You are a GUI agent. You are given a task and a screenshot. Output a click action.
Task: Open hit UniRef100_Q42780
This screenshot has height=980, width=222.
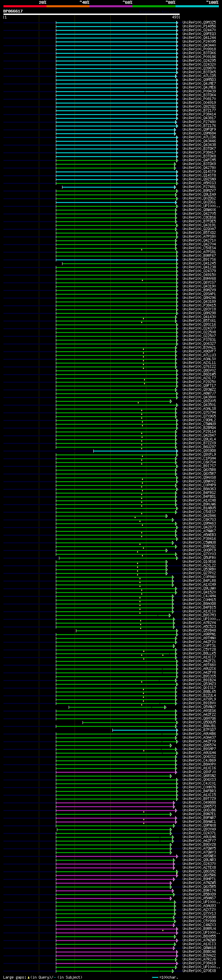[199, 168]
